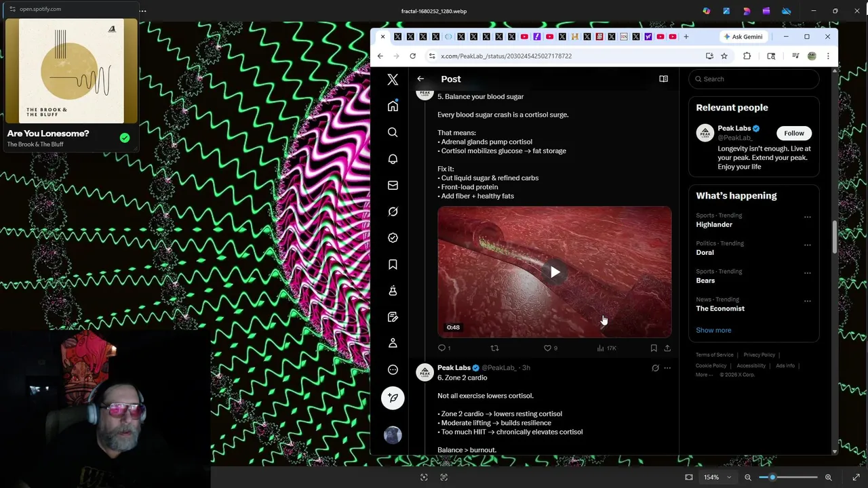
Task: Bookmark the blood sugar post
Action: click(x=654, y=348)
